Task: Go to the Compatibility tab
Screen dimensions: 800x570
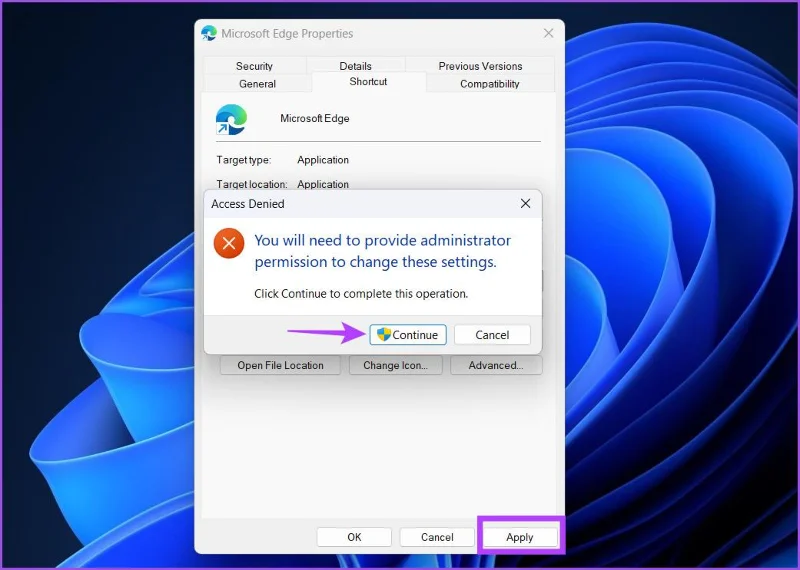Action: (489, 84)
